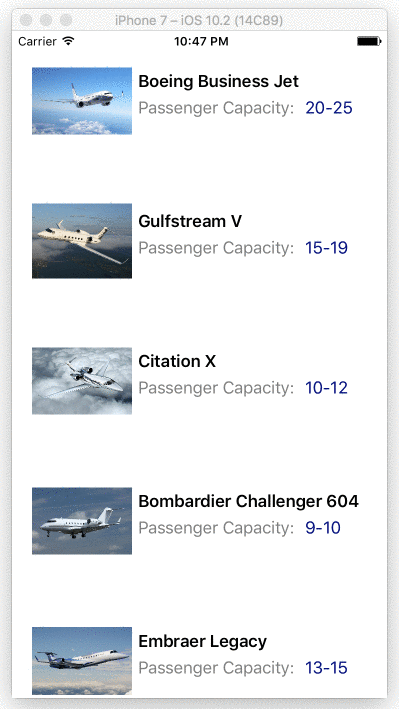The height and width of the screenshot is (709, 399).
Task: Click the Carrier label in status bar
Action: pos(38,42)
